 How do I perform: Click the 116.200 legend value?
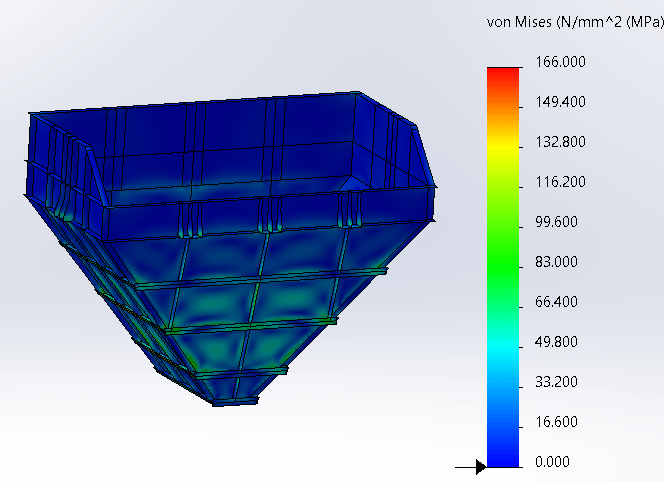(x=560, y=182)
